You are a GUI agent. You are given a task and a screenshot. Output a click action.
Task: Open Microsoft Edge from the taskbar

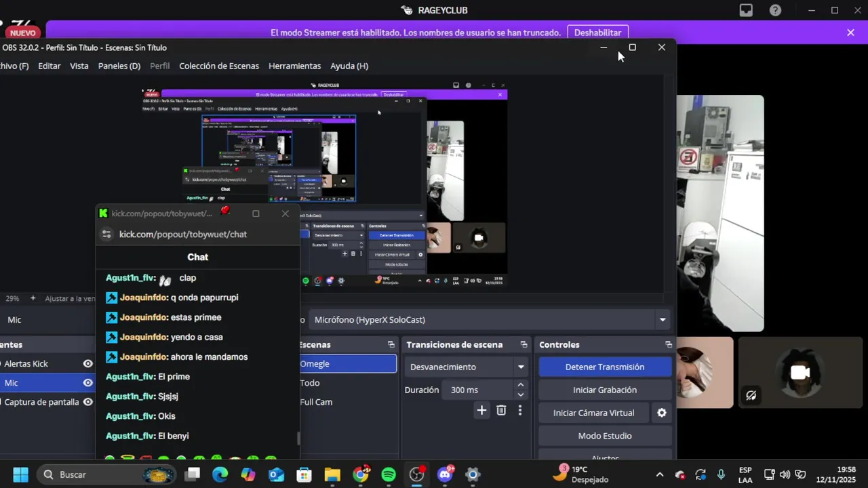pos(220,474)
